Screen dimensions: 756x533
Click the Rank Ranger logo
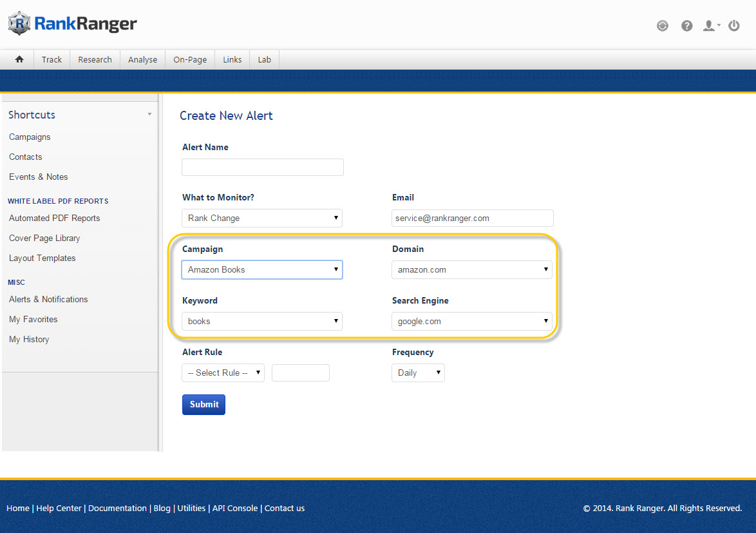point(73,24)
